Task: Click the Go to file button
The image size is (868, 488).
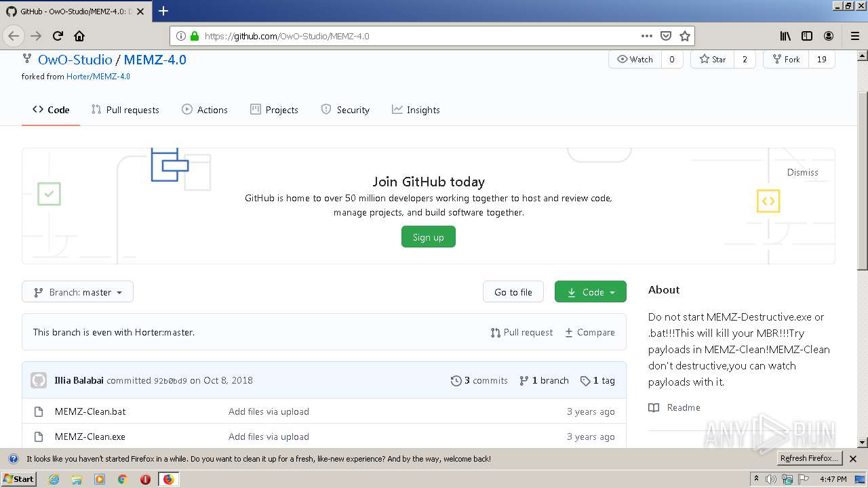Action: point(513,291)
